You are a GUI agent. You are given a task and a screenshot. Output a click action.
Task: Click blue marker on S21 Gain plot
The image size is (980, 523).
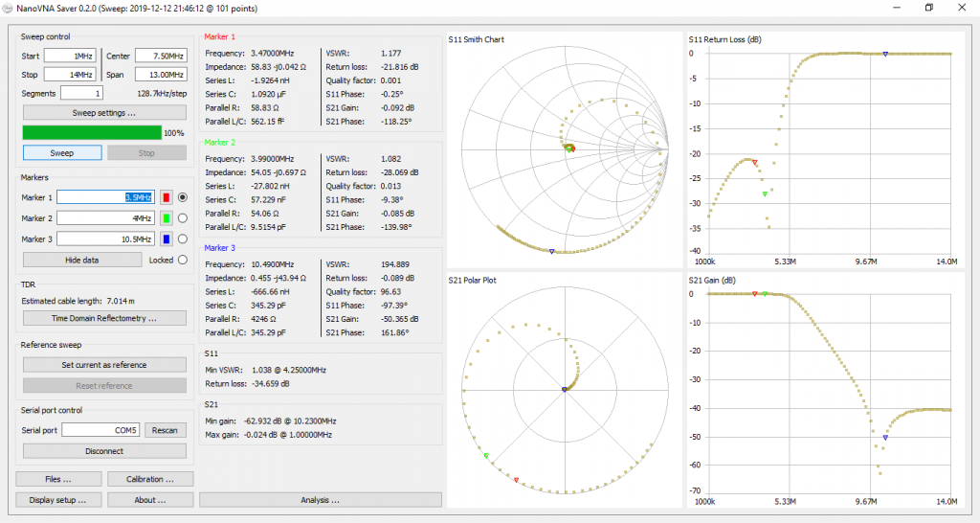coord(885,438)
